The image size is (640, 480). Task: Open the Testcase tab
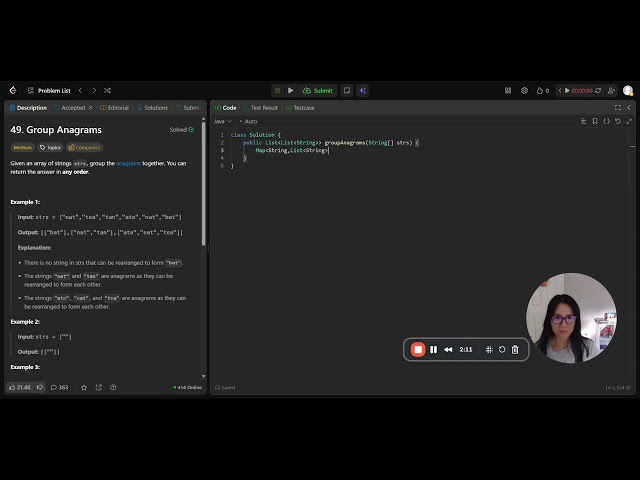coord(300,108)
